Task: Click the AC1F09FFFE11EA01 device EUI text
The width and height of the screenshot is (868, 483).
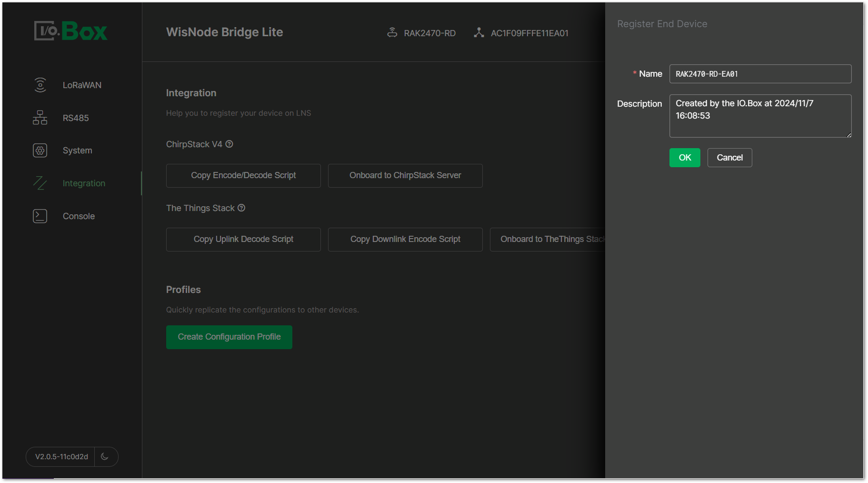Action: 529,33
